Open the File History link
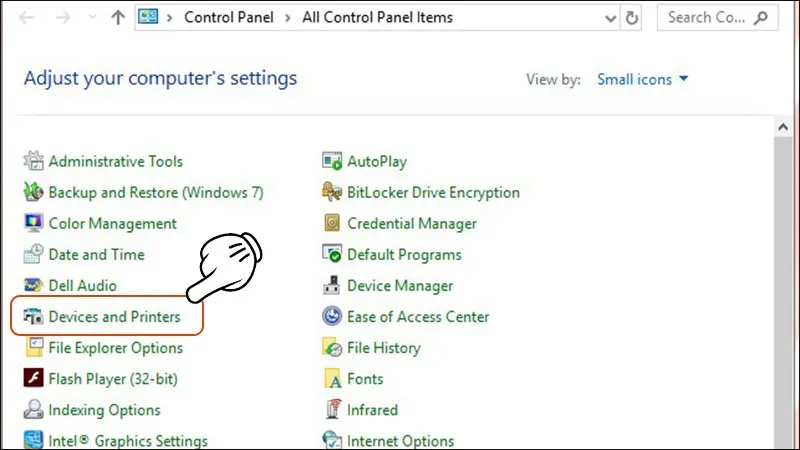This screenshot has width=800, height=450. pos(383,348)
